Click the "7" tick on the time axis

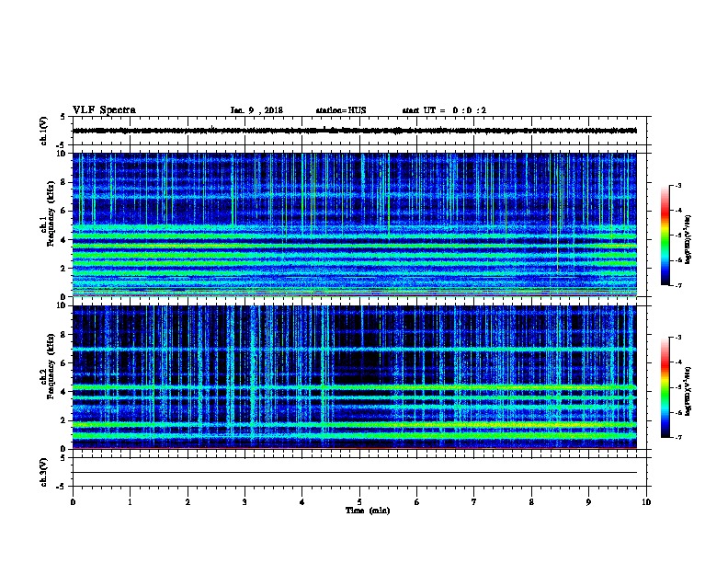click(x=474, y=501)
